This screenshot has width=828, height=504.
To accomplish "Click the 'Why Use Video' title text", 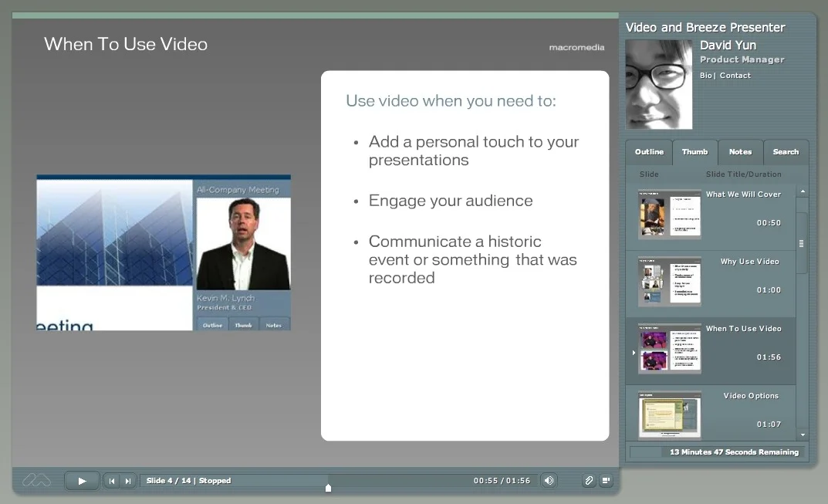I will tap(750, 262).
